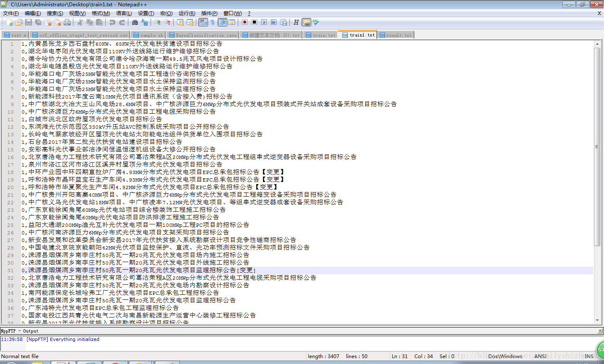
Task: Run macro multiple times icon
Action: pos(273,22)
